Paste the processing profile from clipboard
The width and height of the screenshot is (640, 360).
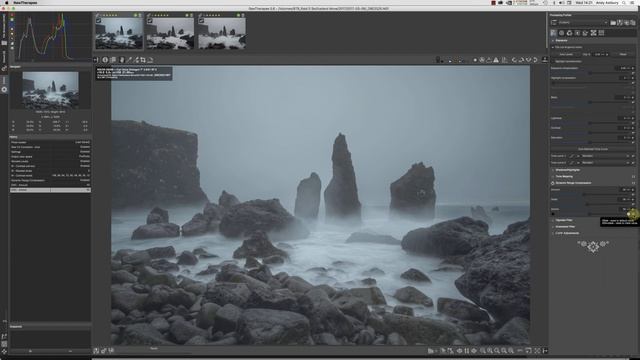633,23
